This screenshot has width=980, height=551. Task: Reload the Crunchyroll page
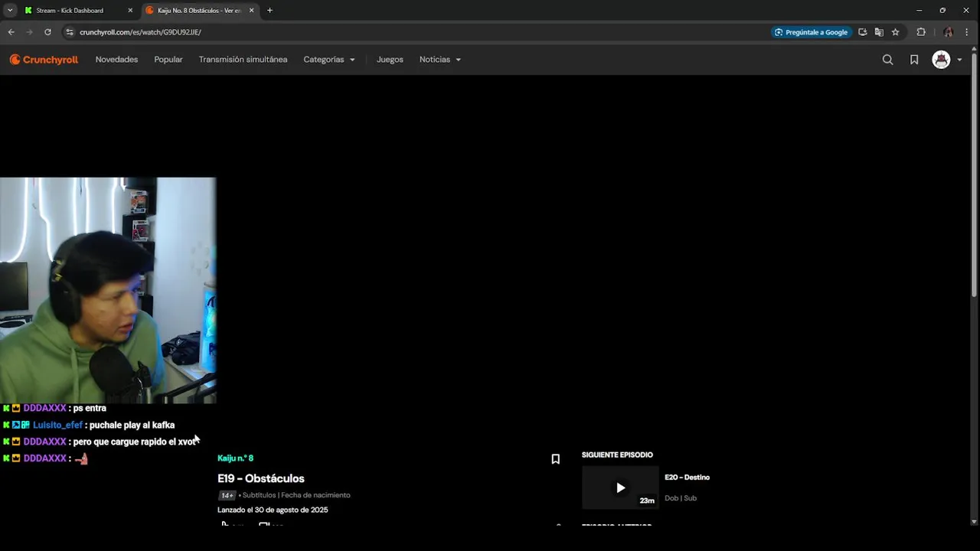(47, 32)
